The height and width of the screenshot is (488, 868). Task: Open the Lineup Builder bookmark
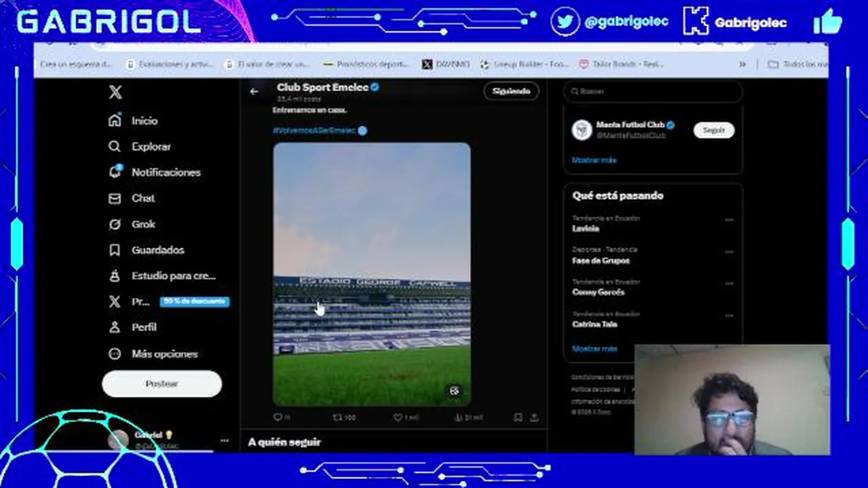click(x=524, y=64)
